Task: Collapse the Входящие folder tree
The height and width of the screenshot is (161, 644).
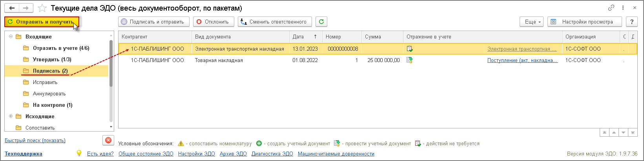Action: pos(11,37)
